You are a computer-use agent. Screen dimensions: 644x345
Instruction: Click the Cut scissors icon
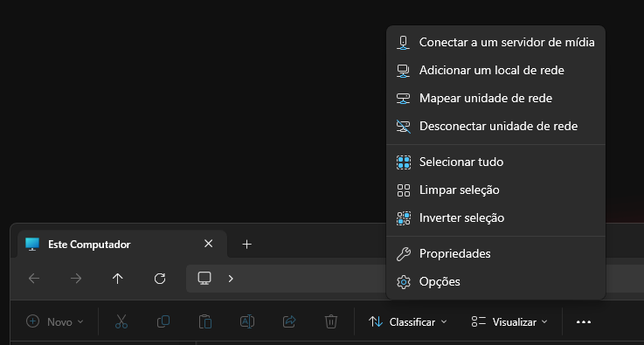pos(121,321)
